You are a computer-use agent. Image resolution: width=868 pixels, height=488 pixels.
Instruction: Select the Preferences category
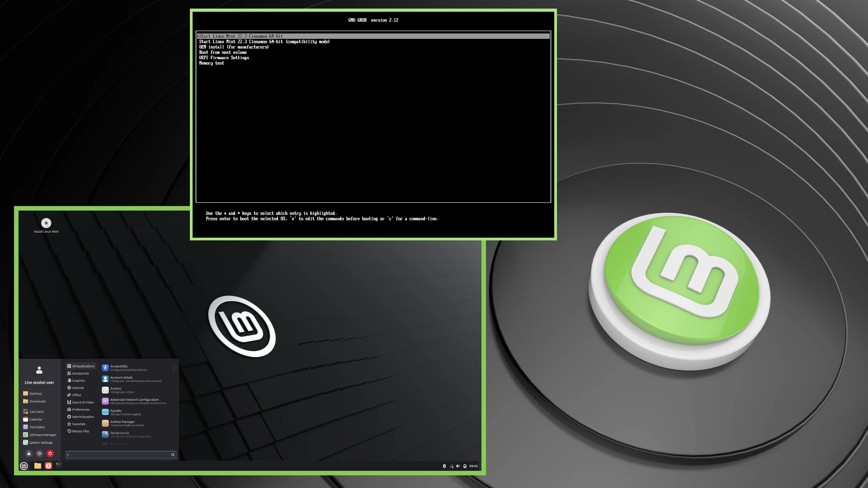[78, 409]
